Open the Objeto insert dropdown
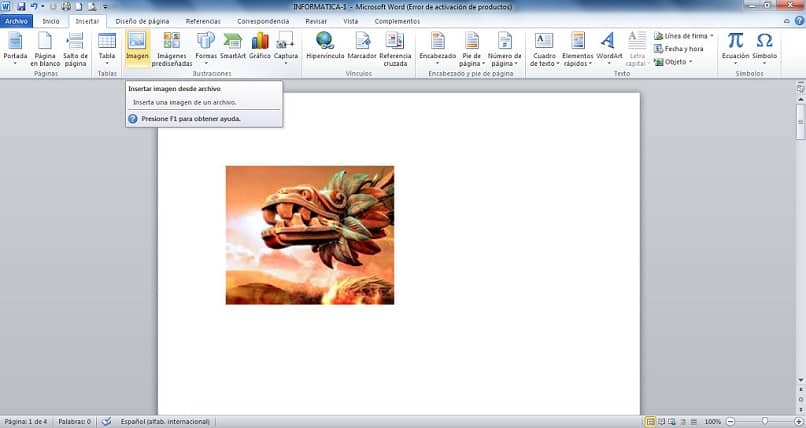Viewport: 806px width, 428px height. pos(673,62)
